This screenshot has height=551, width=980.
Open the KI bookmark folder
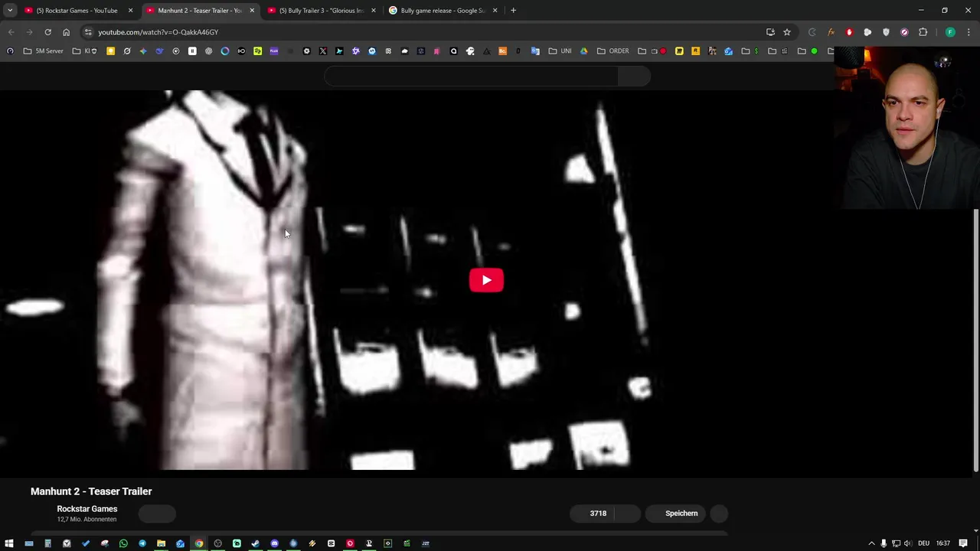pos(84,51)
